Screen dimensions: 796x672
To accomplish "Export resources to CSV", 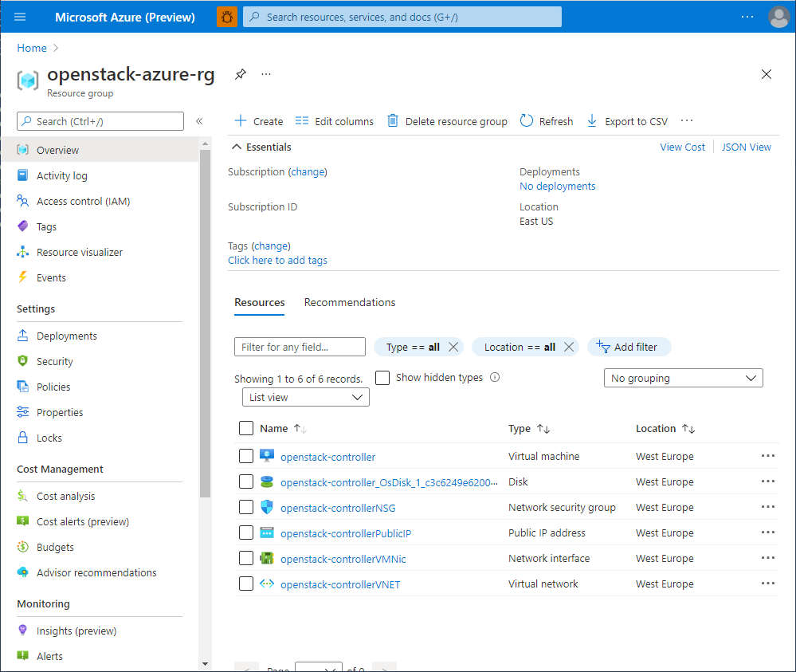I will tap(627, 120).
